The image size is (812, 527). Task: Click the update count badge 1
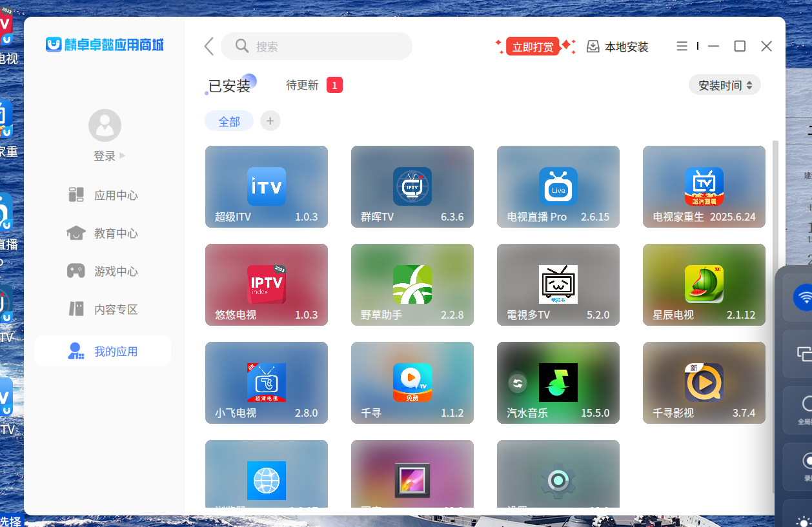pos(334,85)
